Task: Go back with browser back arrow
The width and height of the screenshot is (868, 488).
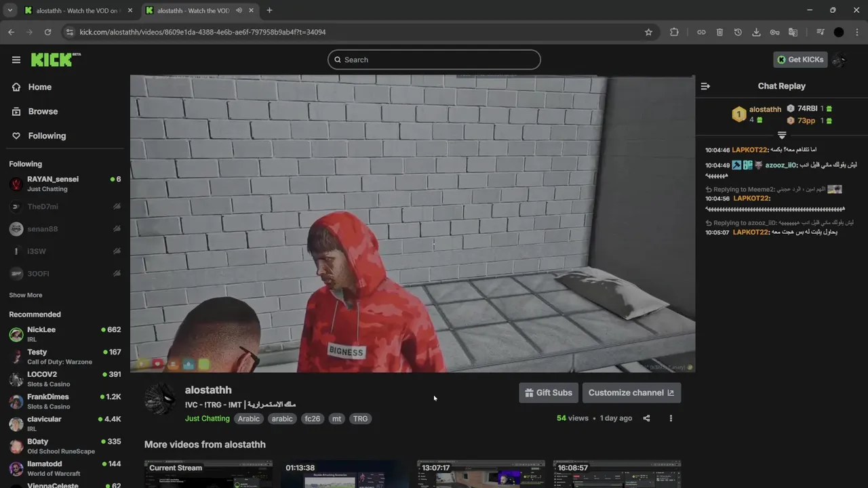Action: click(x=11, y=32)
